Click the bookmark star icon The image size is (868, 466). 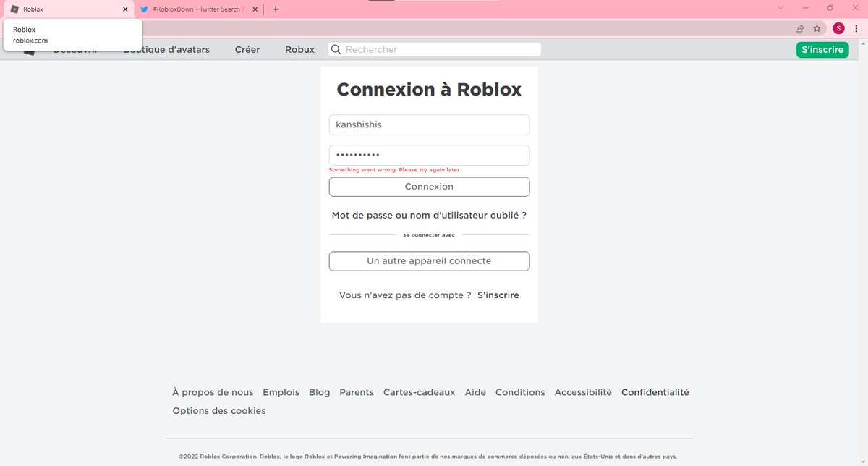817,27
